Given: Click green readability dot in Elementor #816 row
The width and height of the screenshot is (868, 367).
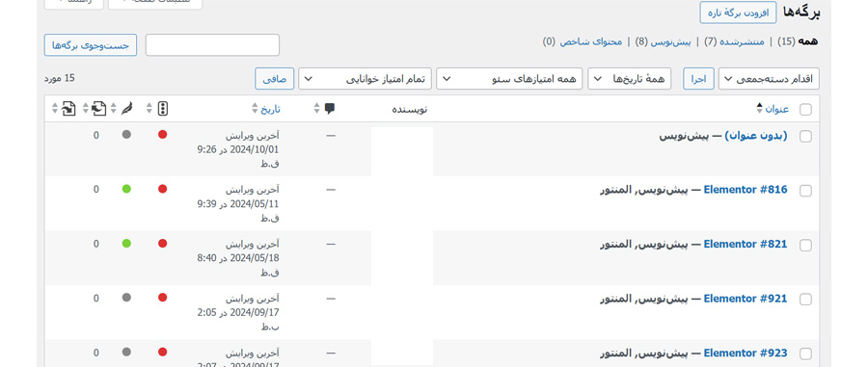Looking at the screenshot, I should (126, 189).
